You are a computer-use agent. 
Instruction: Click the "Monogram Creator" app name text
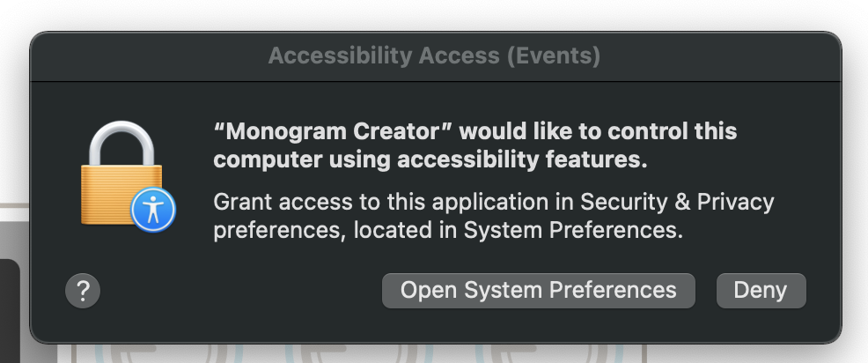334,132
